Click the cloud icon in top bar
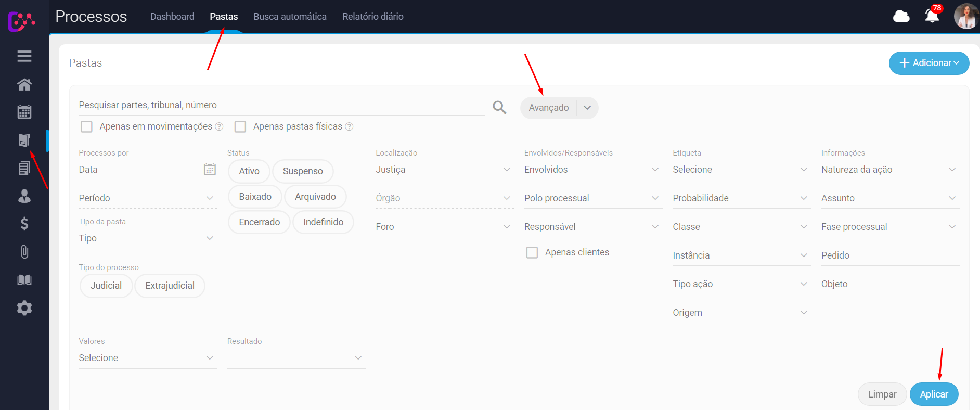Image resolution: width=980 pixels, height=410 pixels. pyautogui.click(x=901, y=17)
